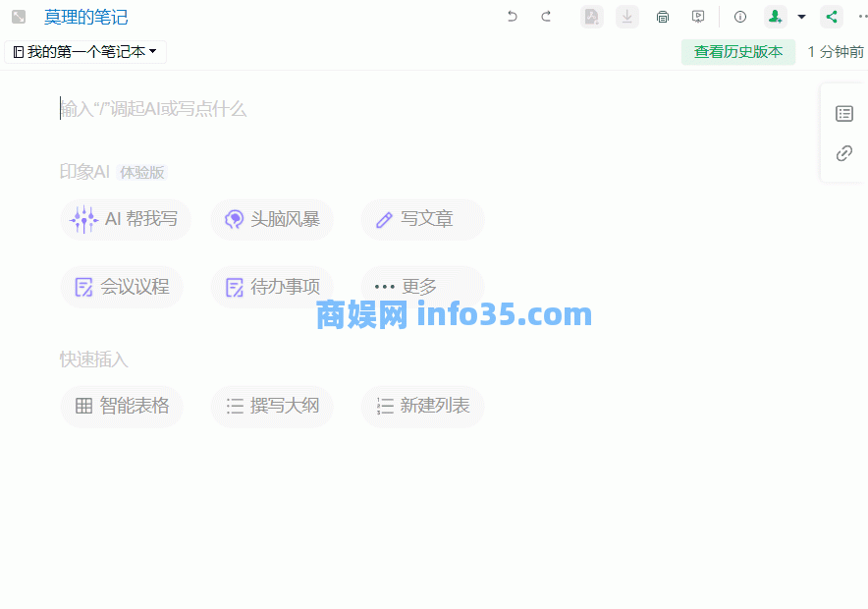Click the link icon on right sidebar
The height and width of the screenshot is (609, 868).
pyautogui.click(x=844, y=153)
